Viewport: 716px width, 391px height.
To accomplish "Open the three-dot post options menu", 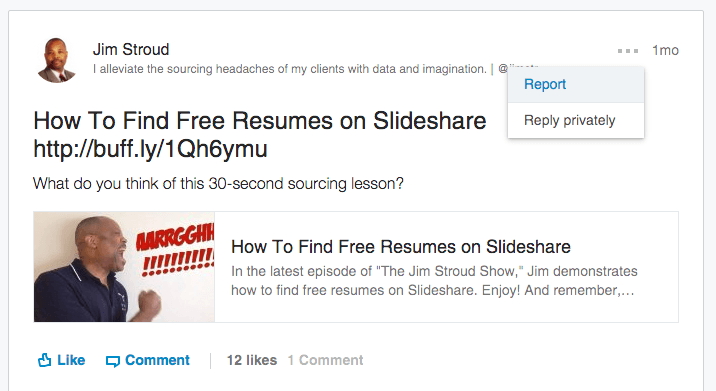I will click(628, 51).
